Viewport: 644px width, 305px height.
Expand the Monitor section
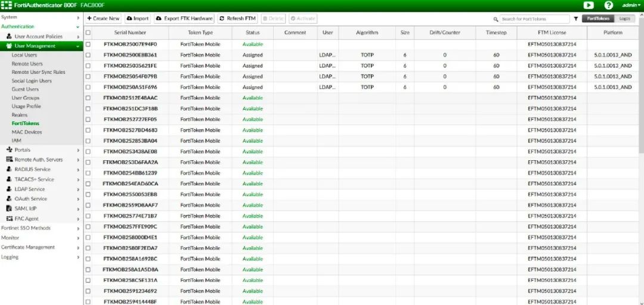41,238
